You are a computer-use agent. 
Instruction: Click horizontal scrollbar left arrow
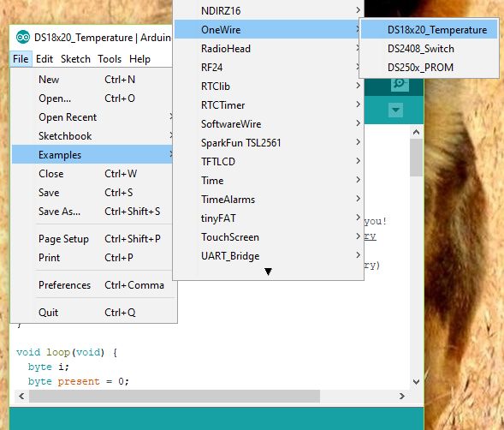(21, 396)
